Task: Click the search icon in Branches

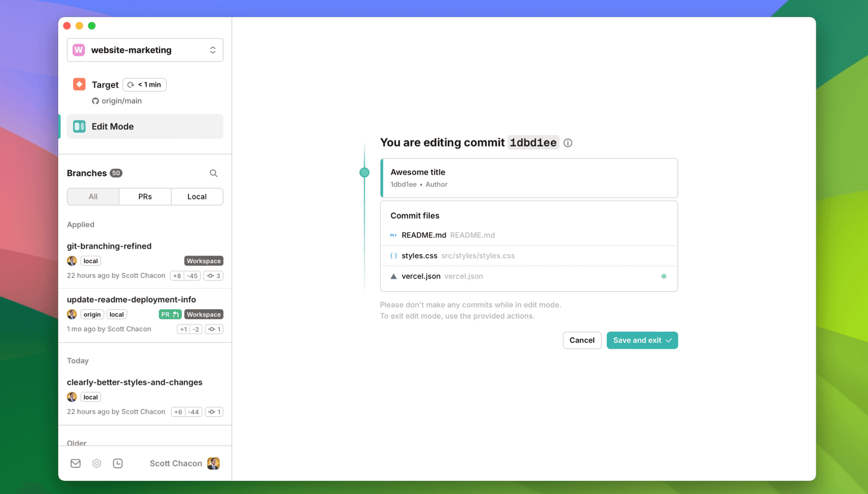Action: point(213,173)
